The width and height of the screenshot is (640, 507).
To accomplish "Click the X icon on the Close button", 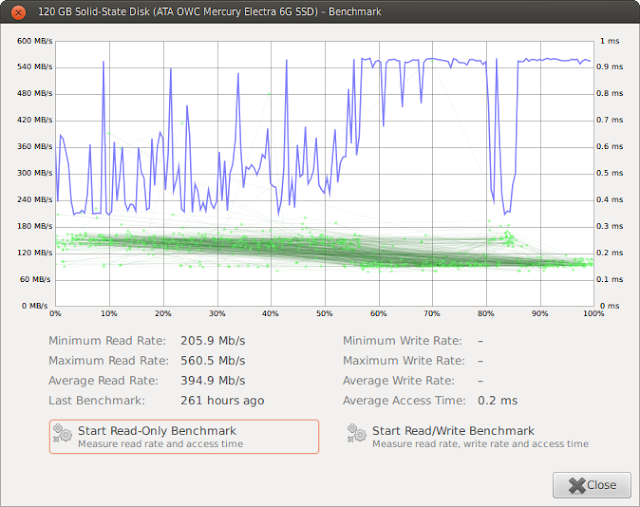I will click(x=577, y=485).
